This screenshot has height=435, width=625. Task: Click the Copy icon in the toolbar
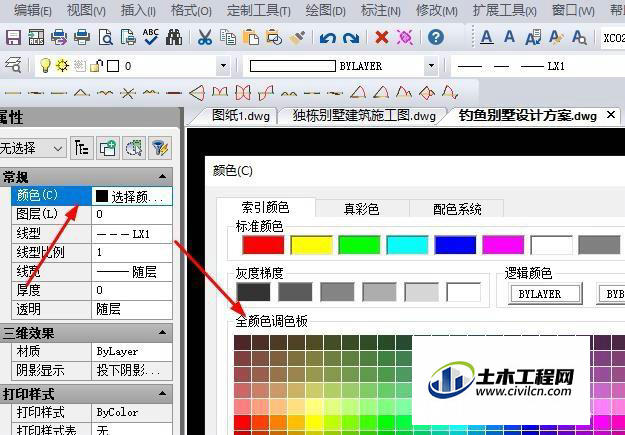tap(228, 37)
